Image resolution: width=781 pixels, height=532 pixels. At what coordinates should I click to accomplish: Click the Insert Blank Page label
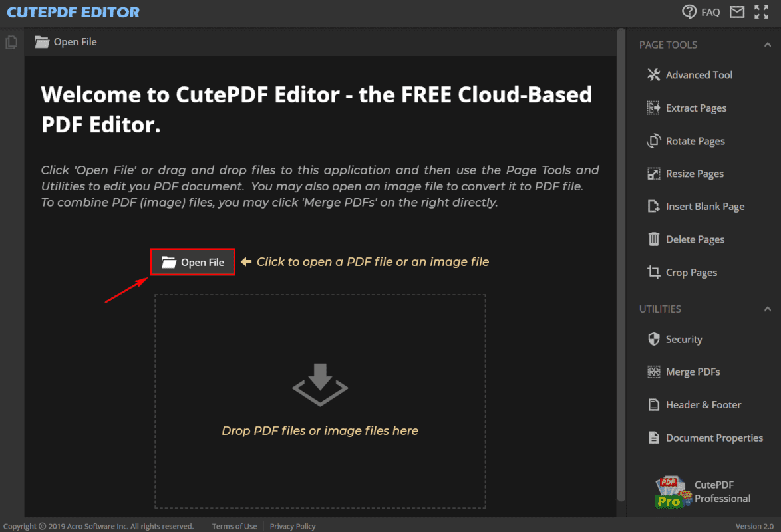pos(704,207)
